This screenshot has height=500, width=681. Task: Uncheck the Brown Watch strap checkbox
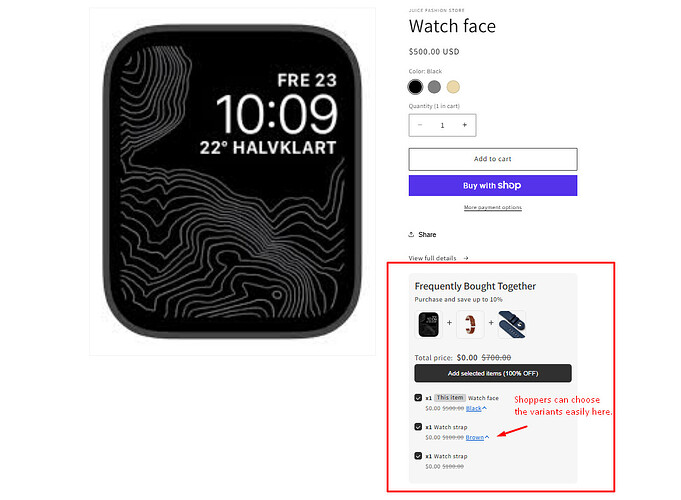click(x=418, y=427)
